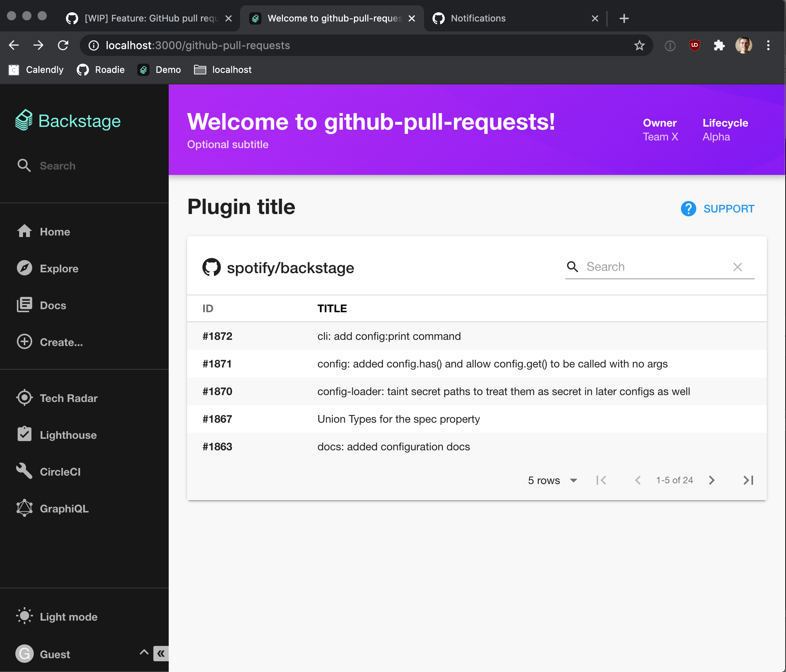The image size is (786, 672).
Task: Click the SUPPORT button
Action: pyautogui.click(x=718, y=209)
